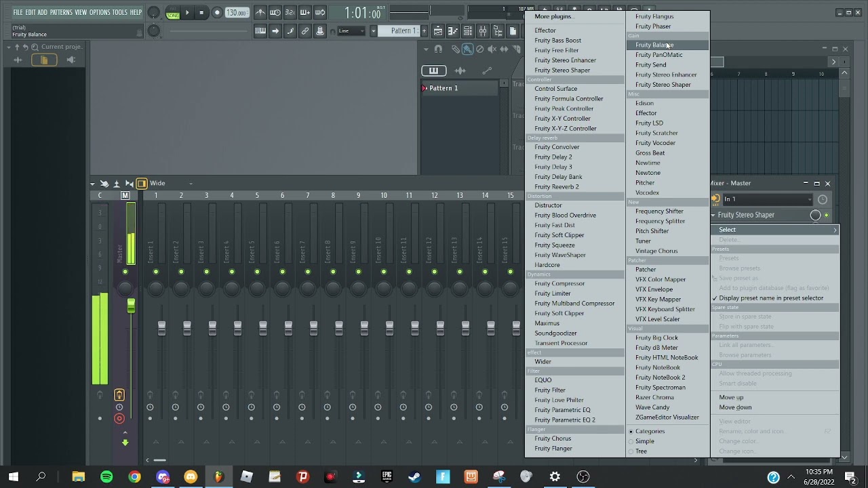Open the Line snap dropdown

[x=351, y=30]
